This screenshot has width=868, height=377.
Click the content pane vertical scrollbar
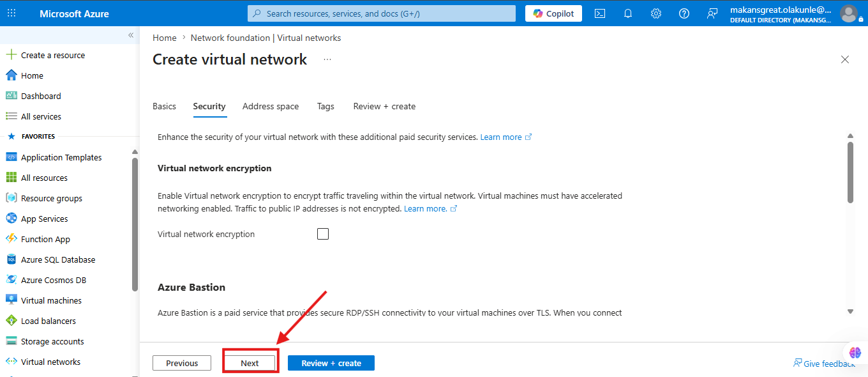point(850,173)
